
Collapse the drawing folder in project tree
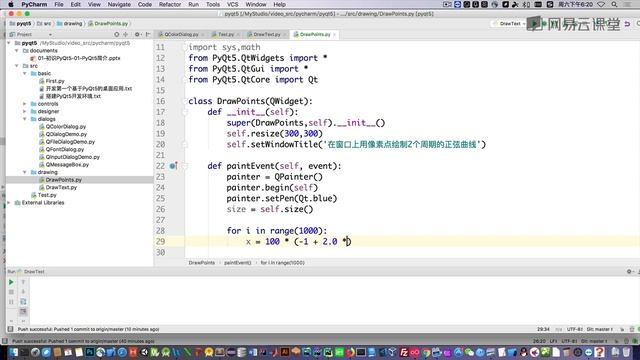(x=24, y=172)
